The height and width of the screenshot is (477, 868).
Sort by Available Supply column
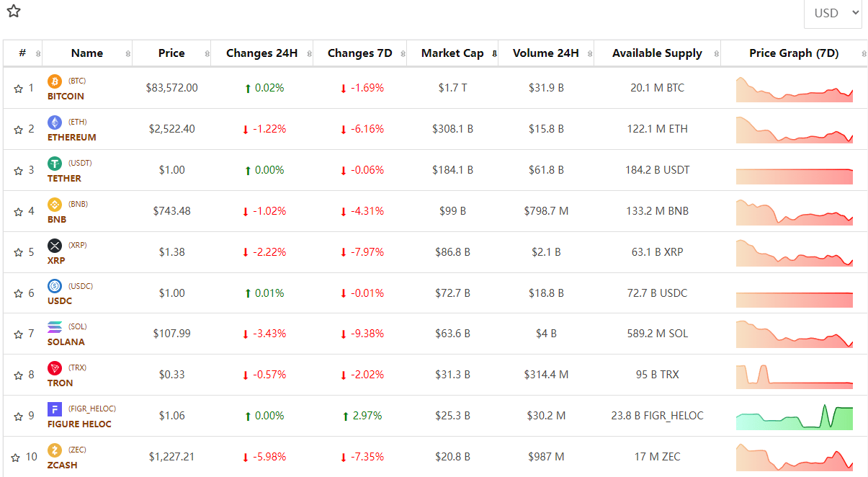coord(657,53)
